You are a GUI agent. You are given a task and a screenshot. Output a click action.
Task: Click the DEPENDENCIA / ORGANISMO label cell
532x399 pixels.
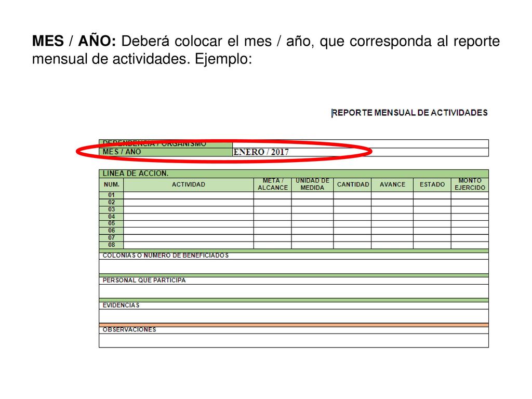click(x=166, y=143)
